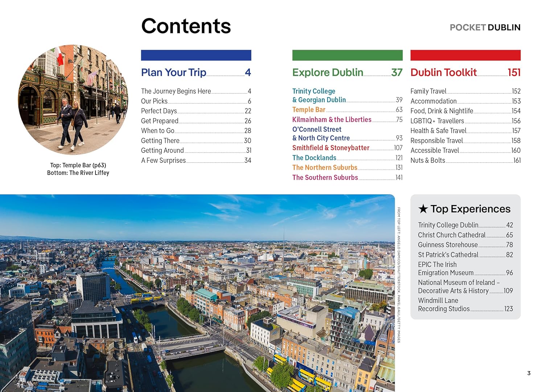The image size is (544, 392).
Task: Click the vertical photo credit text
Action: (399, 275)
